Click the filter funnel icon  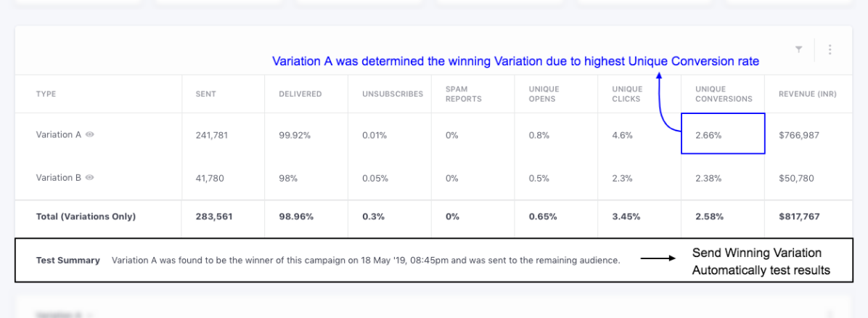(798, 50)
